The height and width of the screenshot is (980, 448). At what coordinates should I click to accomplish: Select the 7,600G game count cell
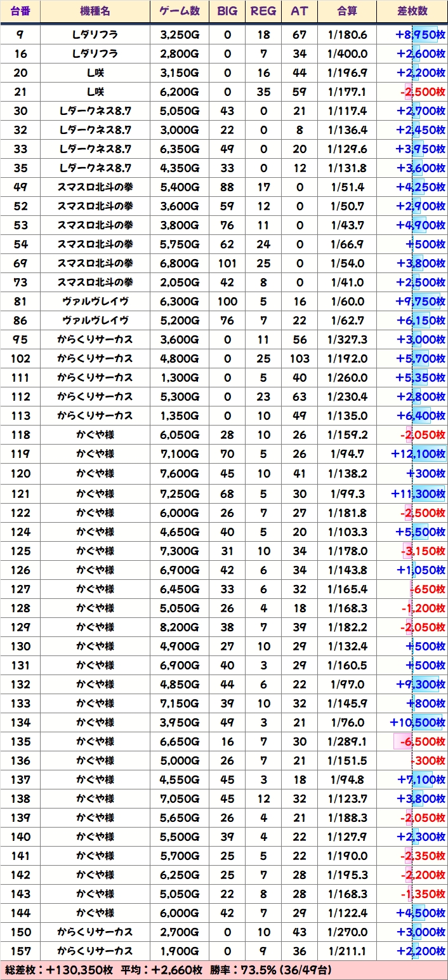(180, 473)
